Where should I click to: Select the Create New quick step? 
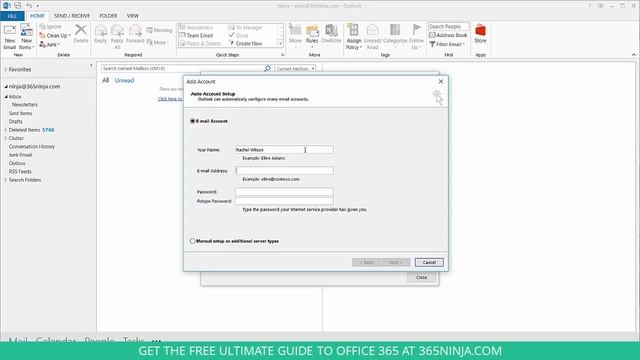click(x=245, y=44)
